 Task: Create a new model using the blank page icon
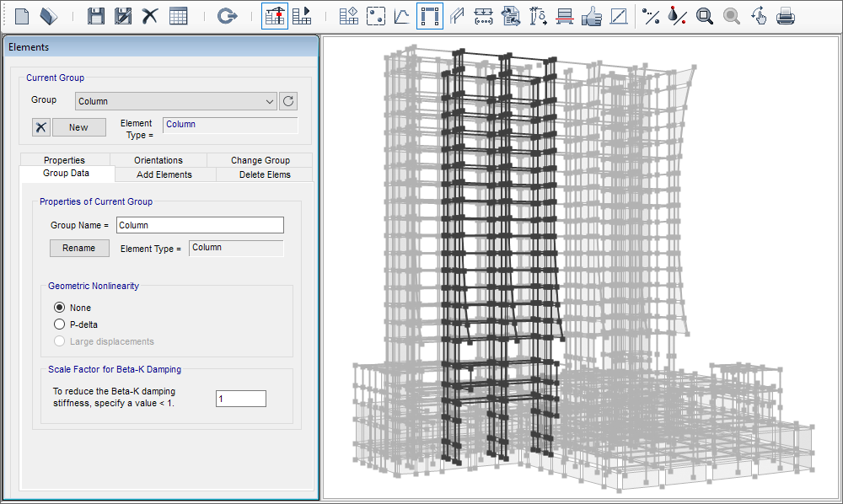21,14
